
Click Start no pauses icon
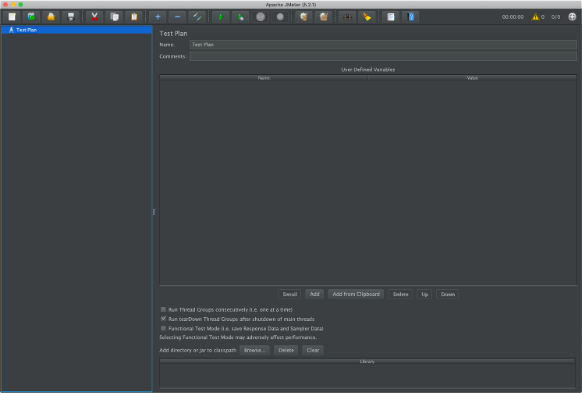pos(241,17)
